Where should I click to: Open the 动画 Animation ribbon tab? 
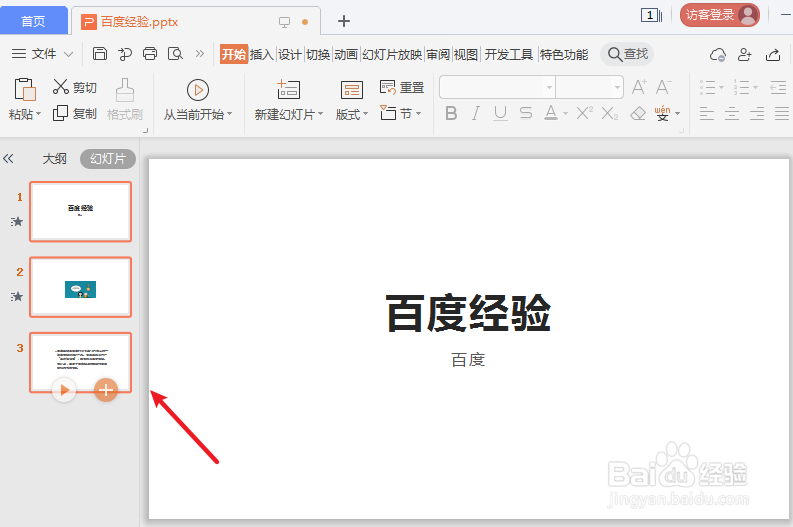pyautogui.click(x=346, y=54)
